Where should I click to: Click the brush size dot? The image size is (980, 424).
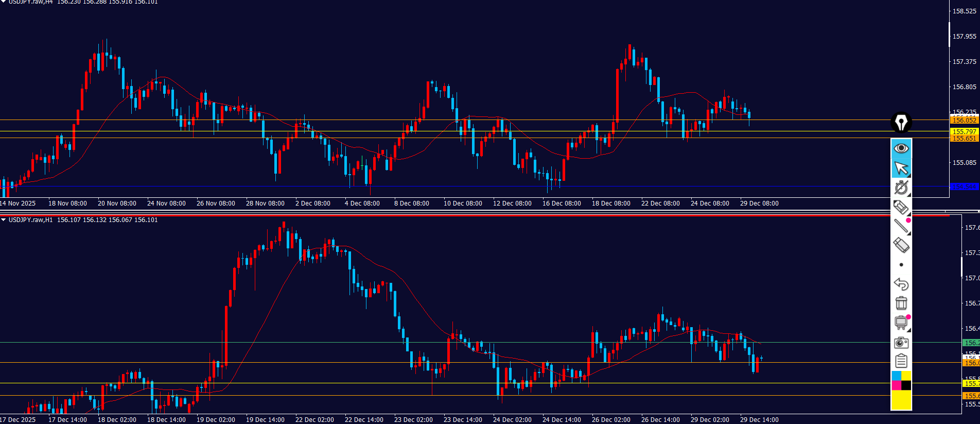point(901,265)
